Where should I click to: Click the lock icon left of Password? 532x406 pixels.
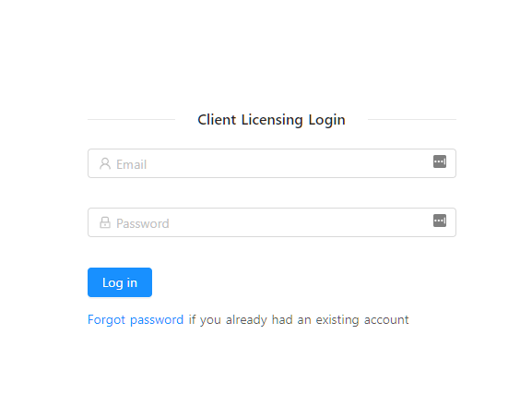[105, 222]
